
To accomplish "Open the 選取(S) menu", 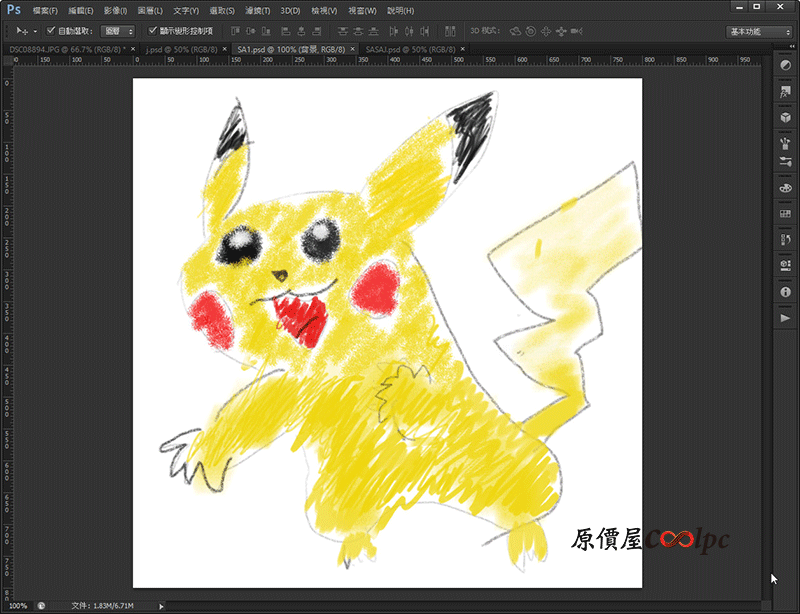I will point(222,10).
